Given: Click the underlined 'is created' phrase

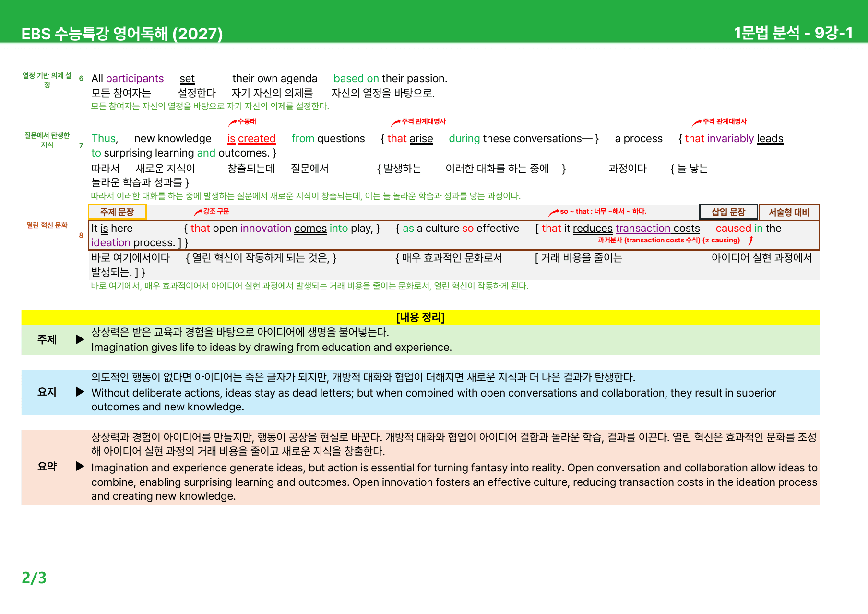Looking at the screenshot, I should (x=251, y=139).
